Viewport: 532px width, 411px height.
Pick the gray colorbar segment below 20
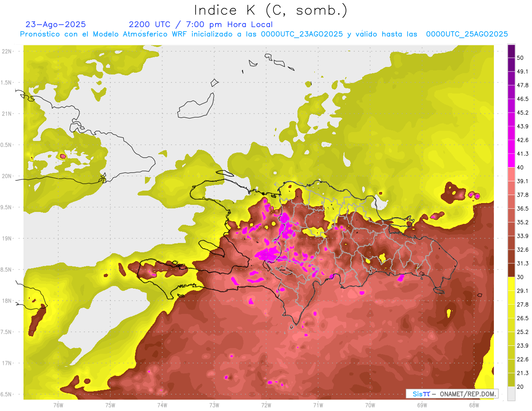pos(511,393)
